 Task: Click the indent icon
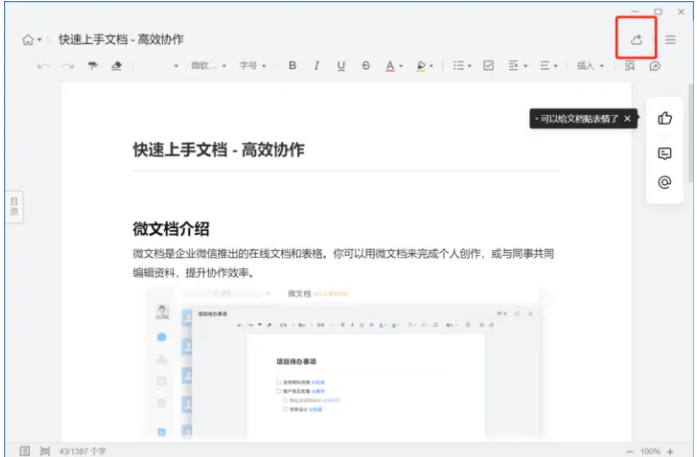click(x=513, y=66)
